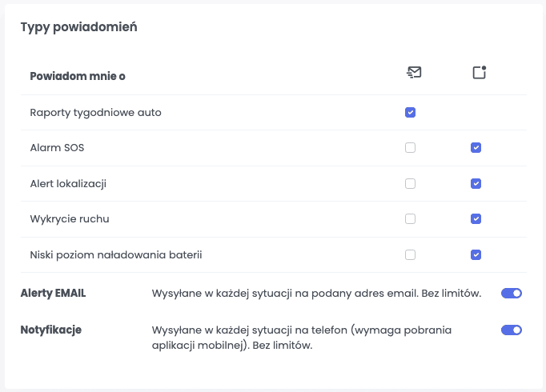This screenshot has width=546, height=392.
Task: Enable email for Niski poziom naładowania baterii
Action: tap(410, 254)
